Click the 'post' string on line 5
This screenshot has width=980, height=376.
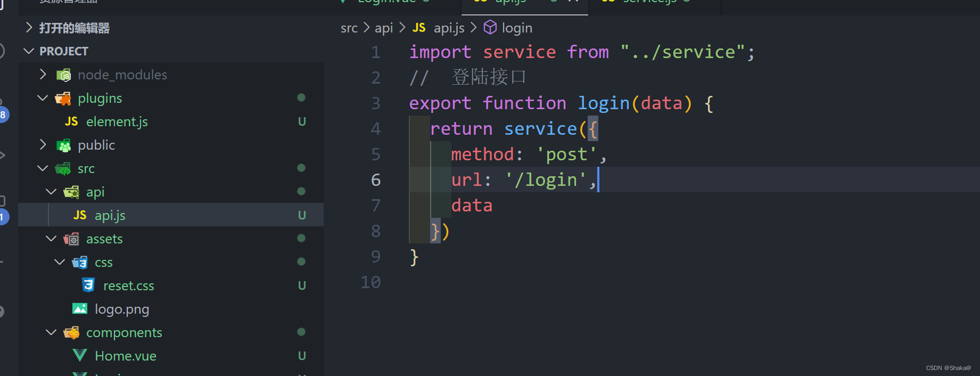click(566, 154)
